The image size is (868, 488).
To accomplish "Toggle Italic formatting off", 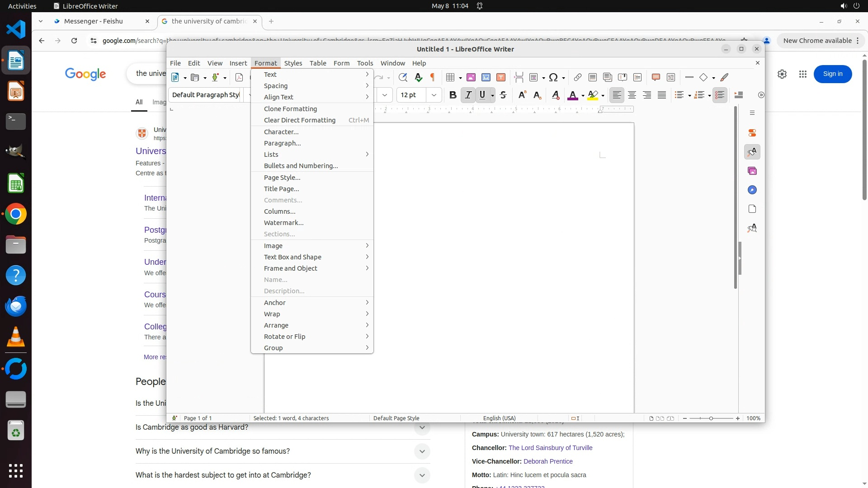I will (468, 95).
